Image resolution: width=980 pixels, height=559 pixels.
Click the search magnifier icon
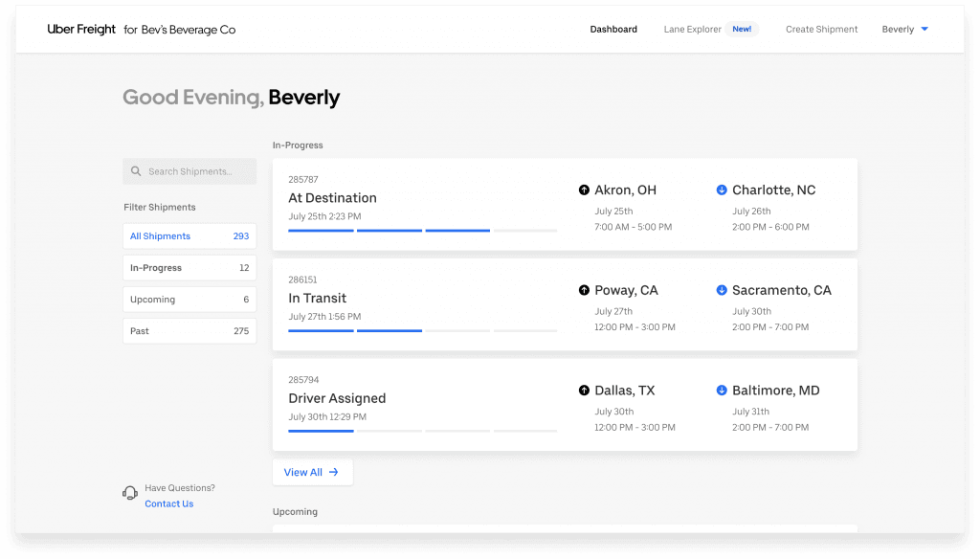click(136, 172)
